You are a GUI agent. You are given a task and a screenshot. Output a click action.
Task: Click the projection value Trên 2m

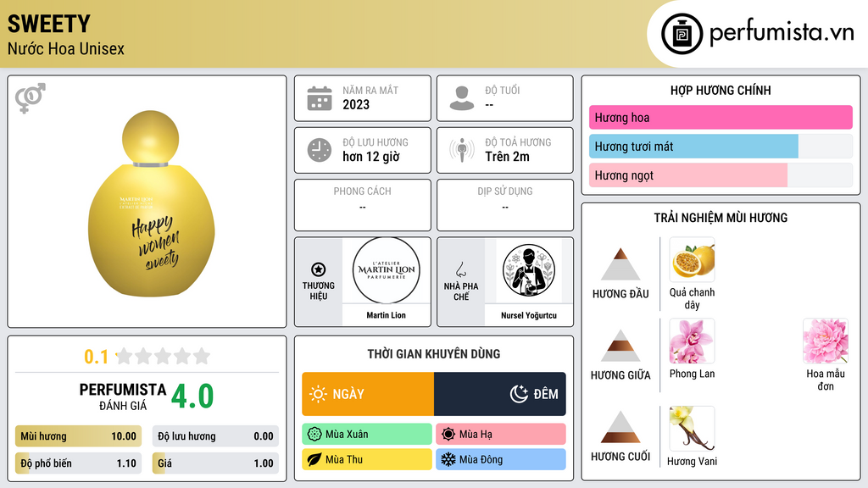point(507,157)
